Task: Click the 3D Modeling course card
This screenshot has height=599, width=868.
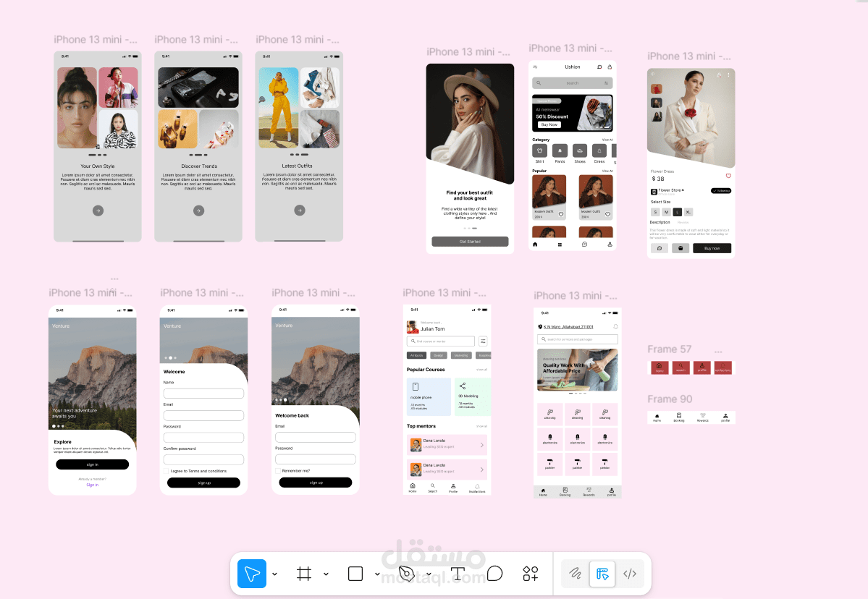Action: tap(472, 396)
